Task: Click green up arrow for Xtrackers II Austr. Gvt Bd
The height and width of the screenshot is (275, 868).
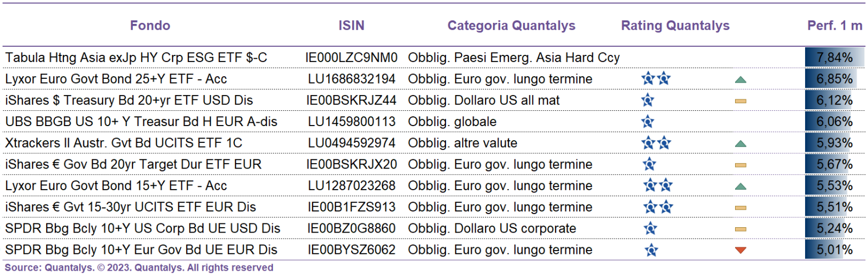Action: click(x=741, y=144)
